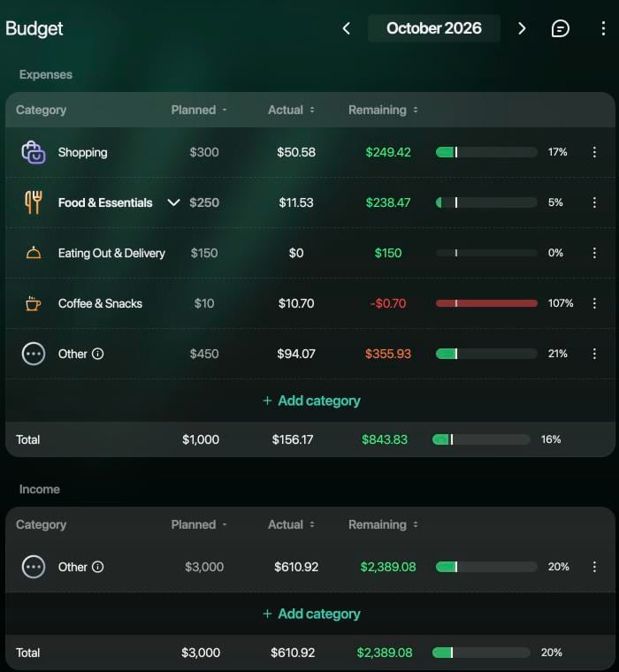Click the Expenses section heading
Viewport: 619px width, 672px height.
pos(46,74)
